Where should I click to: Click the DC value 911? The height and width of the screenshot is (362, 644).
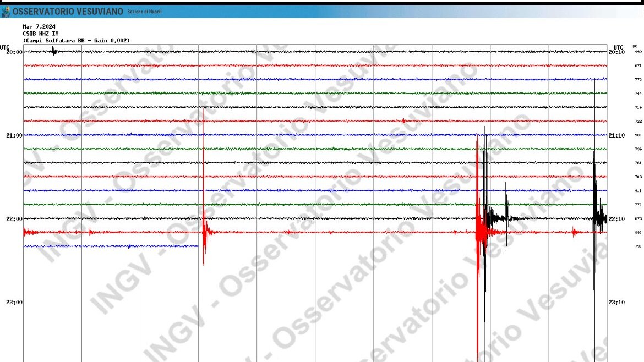[x=638, y=191]
